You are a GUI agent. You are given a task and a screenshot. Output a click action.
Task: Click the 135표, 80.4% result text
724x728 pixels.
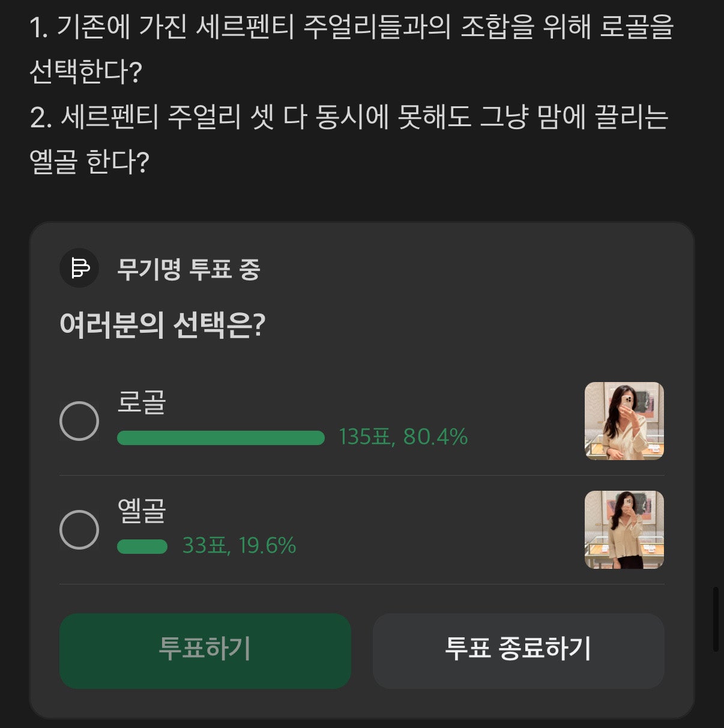point(403,437)
